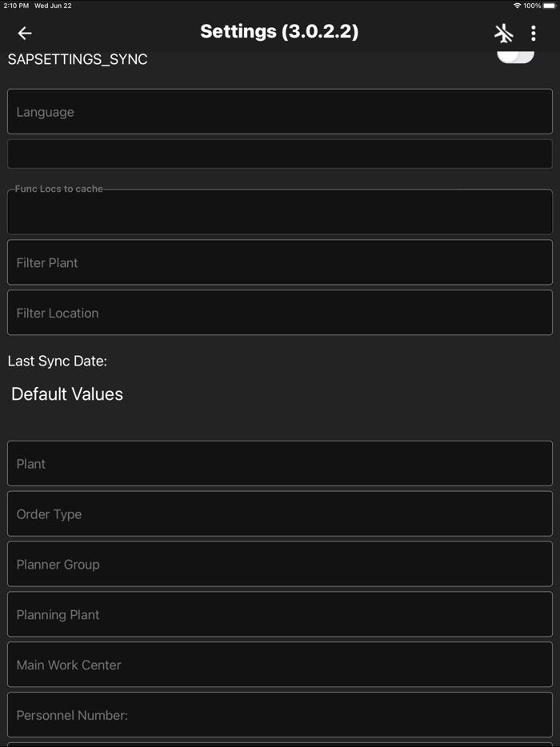The image size is (560, 747).
Task: Select the Filter Plant input field
Action: [280, 262]
